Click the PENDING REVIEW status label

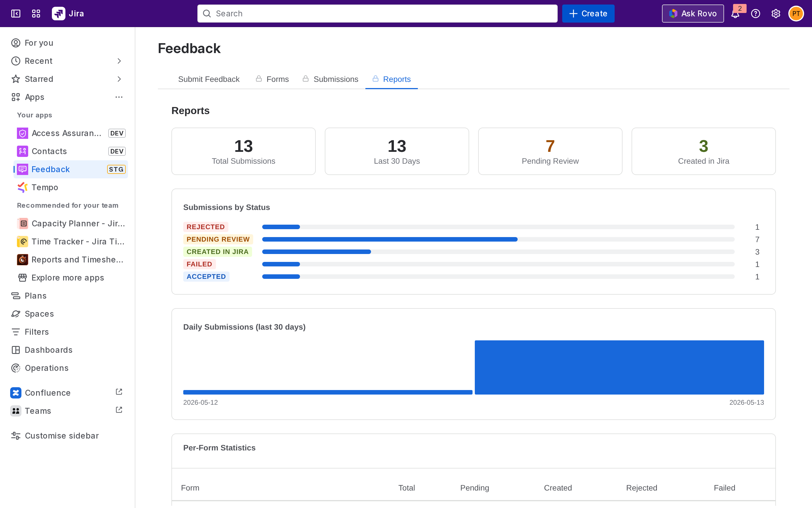(x=218, y=239)
